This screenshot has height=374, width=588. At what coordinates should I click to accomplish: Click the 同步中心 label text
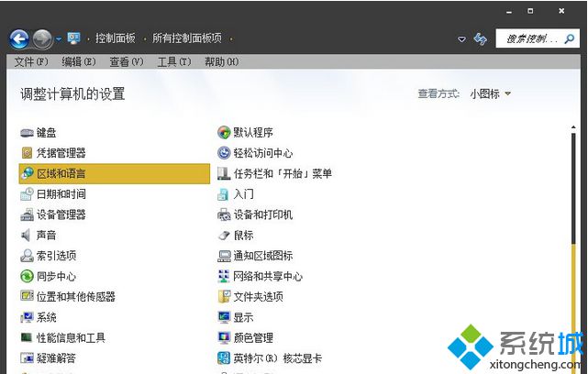coord(56,277)
